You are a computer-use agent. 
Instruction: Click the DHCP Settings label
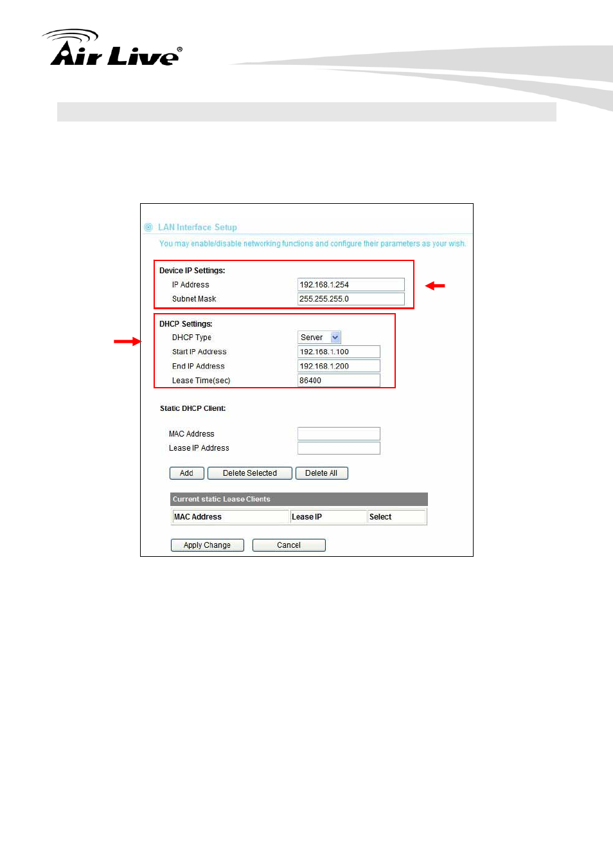point(186,324)
